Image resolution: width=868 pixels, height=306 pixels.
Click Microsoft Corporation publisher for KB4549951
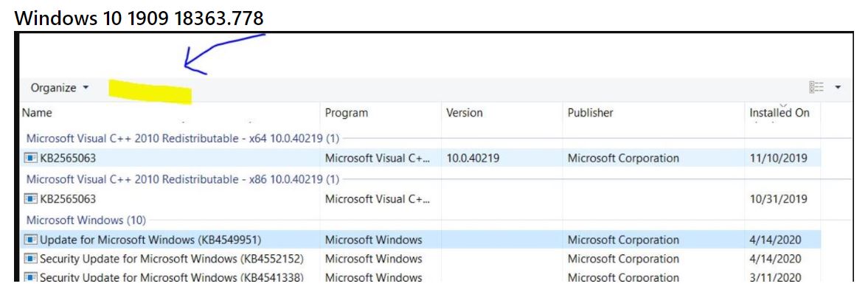(x=623, y=240)
